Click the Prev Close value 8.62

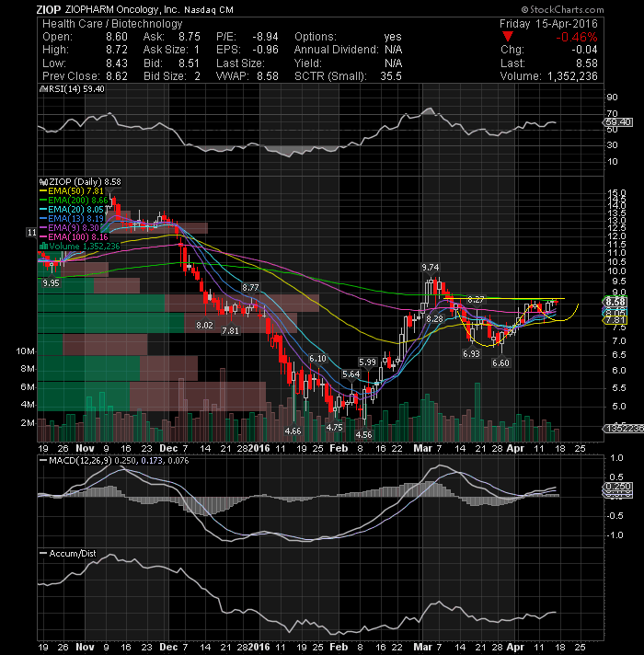coord(117,76)
